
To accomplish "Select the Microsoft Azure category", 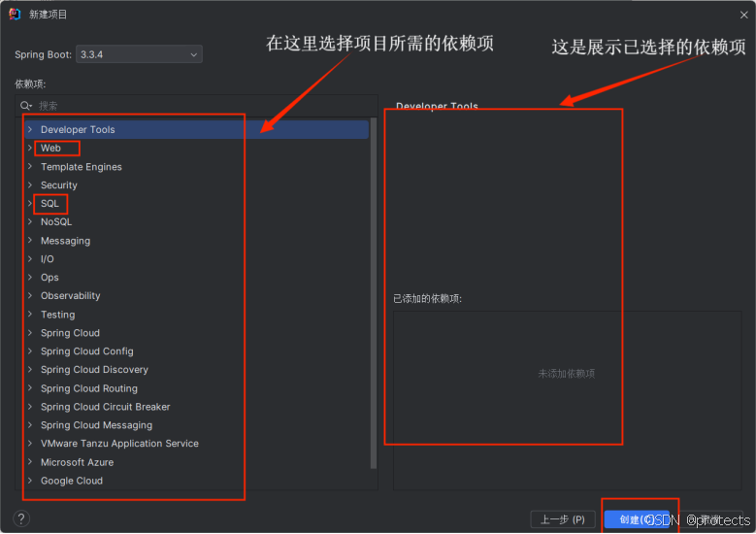I will click(77, 462).
